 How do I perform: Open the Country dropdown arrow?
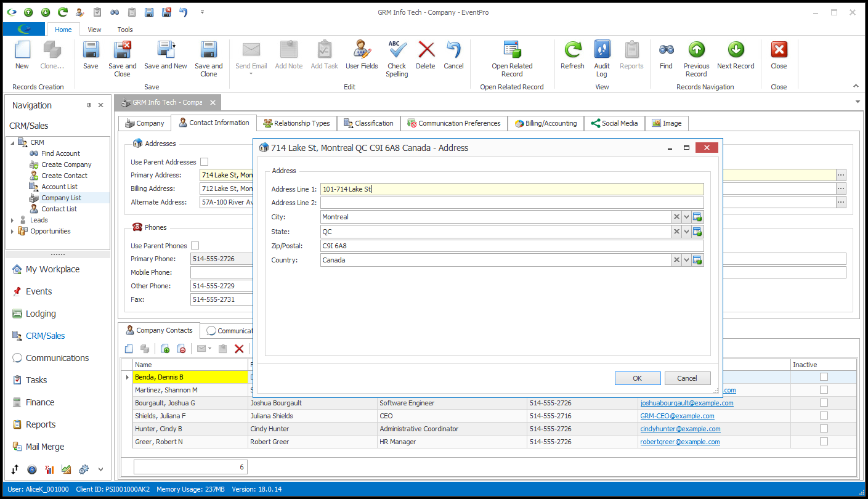(687, 260)
